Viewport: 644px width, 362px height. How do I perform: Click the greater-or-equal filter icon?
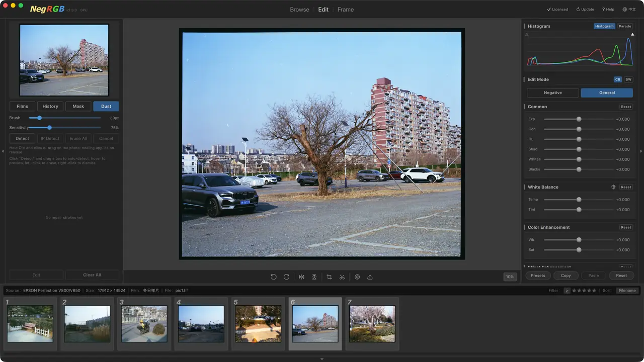point(567,291)
